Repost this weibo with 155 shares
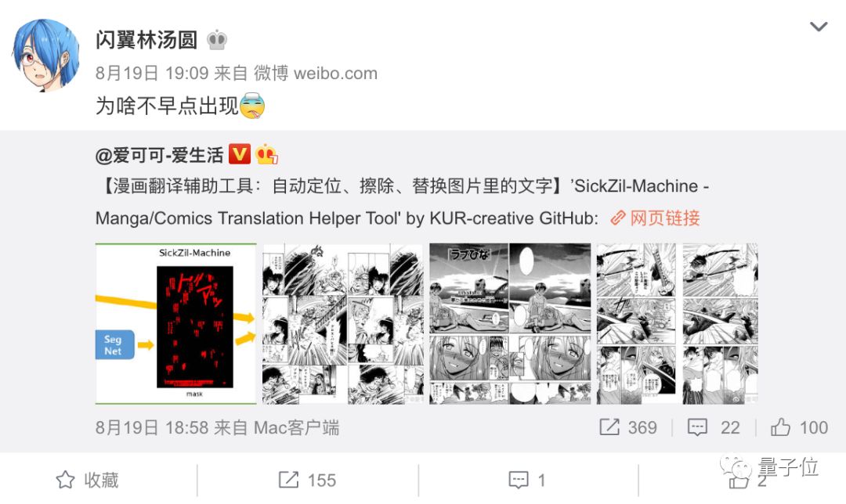 pyautogui.click(x=307, y=480)
